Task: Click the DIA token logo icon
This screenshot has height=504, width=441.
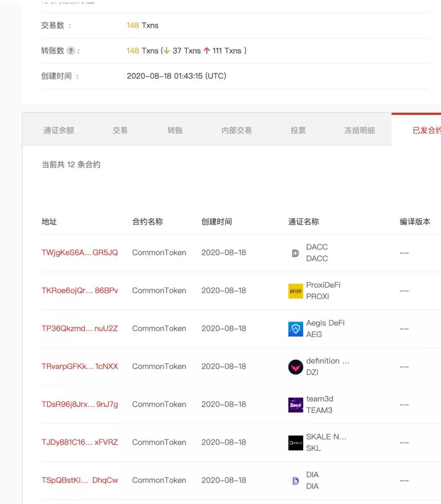Action: 295,480
